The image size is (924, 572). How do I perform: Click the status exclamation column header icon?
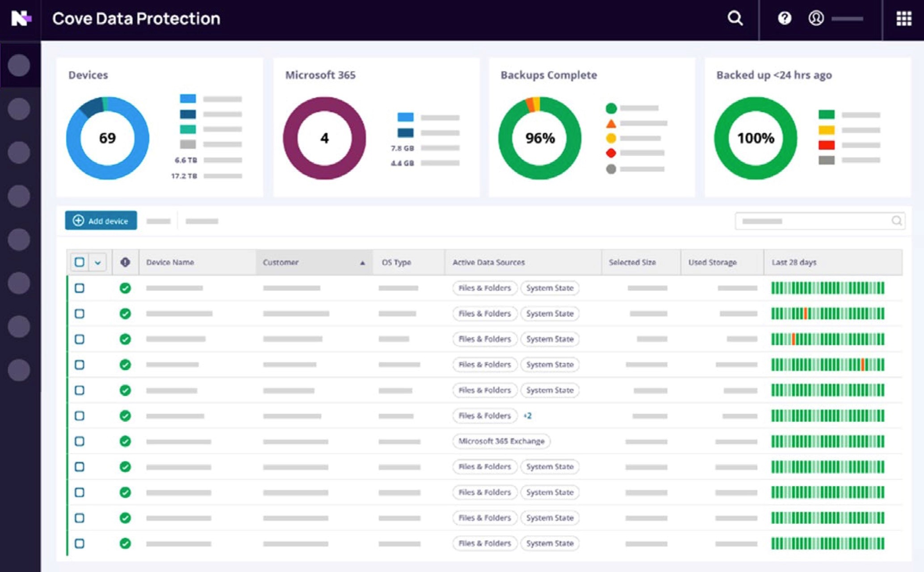pyautogui.click(x=125, y=262)
